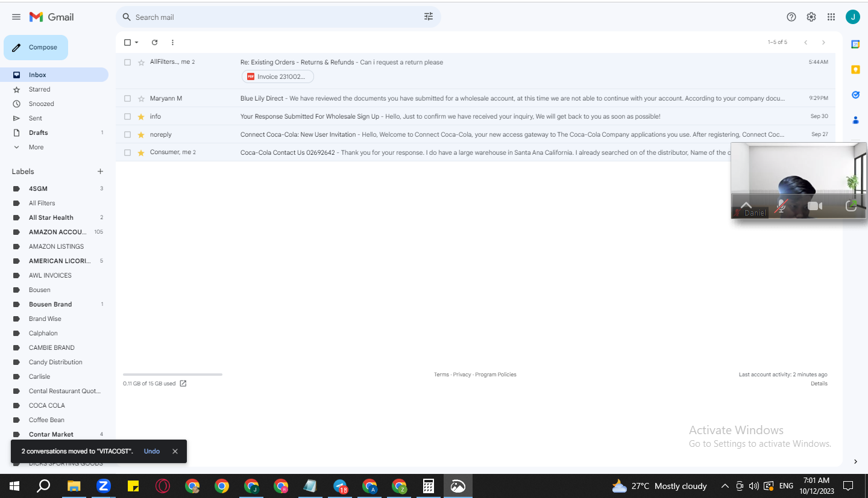868x498 pixels.
Task: Open the Google Account avatar J
Action: point(852,17)
